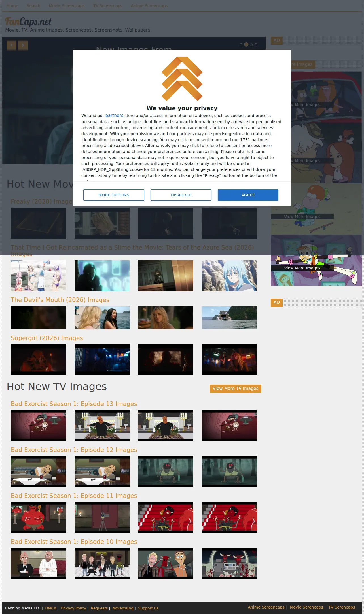Screen dimensions: 364x614
Task: Open Bad Exorcist Season 1: Episode 12 Images
Action: 74,450
